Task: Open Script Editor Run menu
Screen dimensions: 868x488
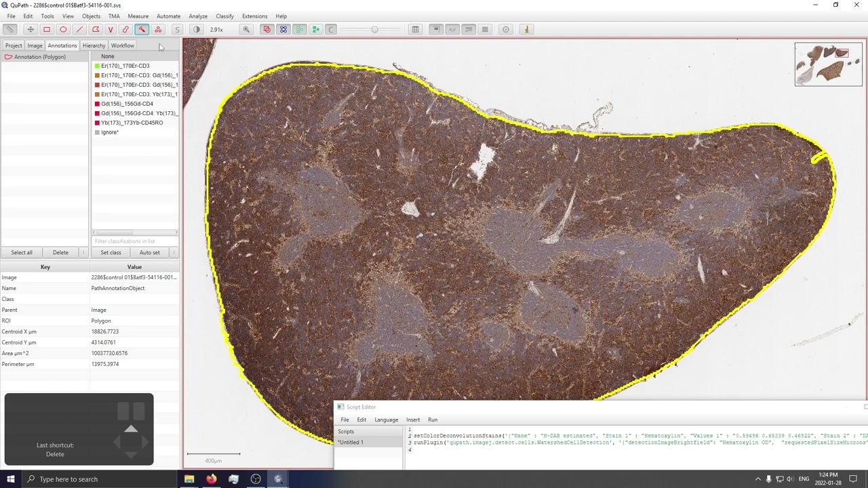Action: tap(433, 420)
